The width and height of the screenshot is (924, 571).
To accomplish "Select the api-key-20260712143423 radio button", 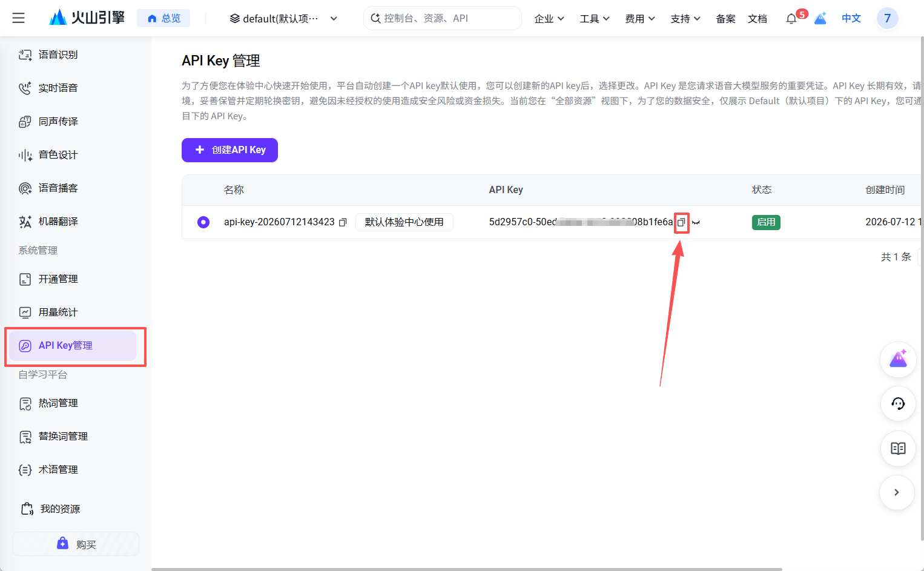I will click(x=203, y=222).
